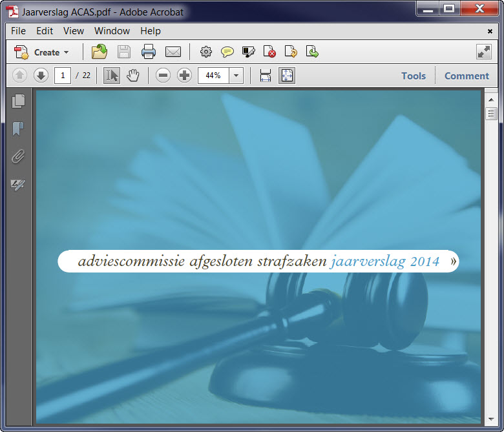Open the Comment pane

click(x=467, y=76)
